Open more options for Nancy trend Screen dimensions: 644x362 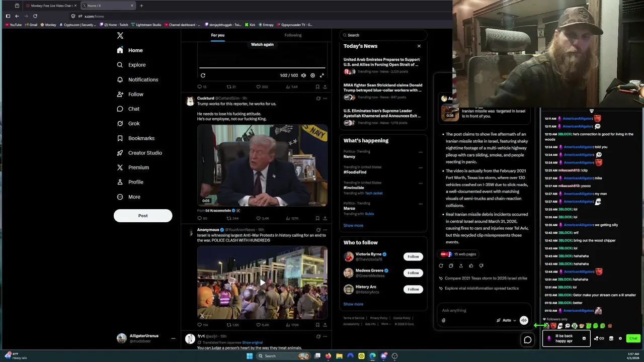[x=420, y=152]
